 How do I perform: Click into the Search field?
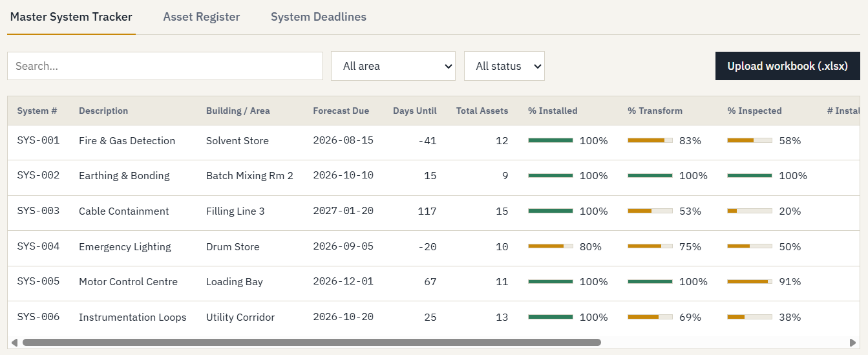165,66
